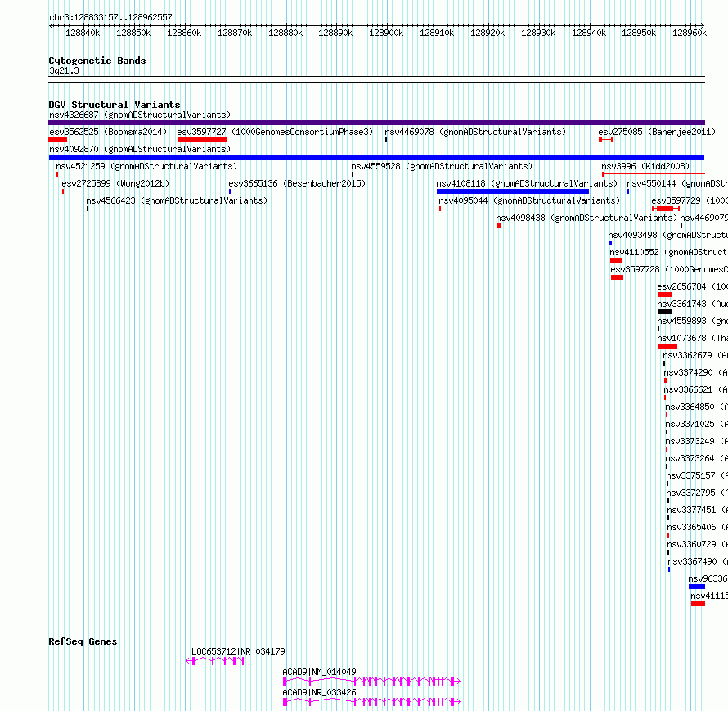Click the LOC653712 magenta gene model glyph
728x711 pixels.
point(215,661)
